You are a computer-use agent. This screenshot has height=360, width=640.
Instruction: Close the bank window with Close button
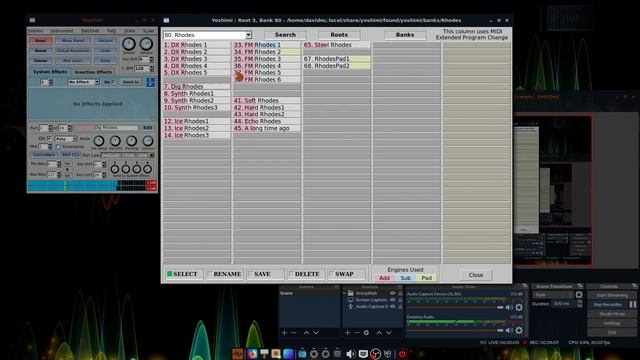tap(476, 275)
